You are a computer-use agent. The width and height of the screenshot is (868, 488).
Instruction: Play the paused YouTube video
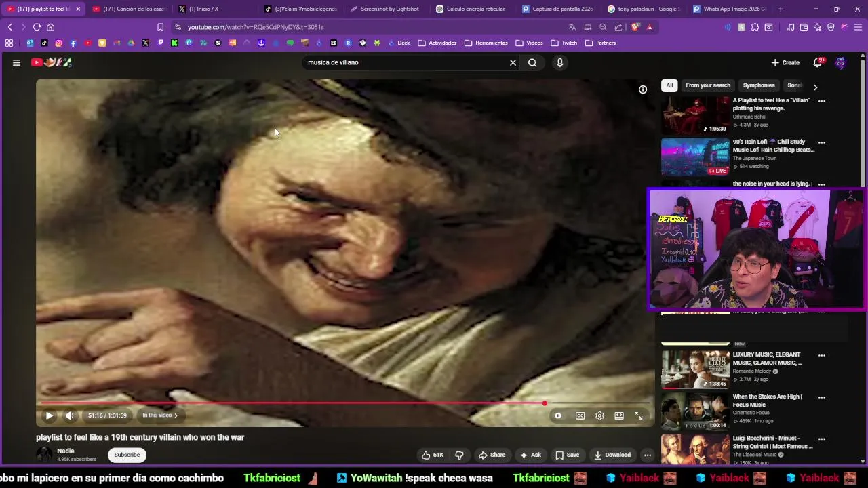49,415
